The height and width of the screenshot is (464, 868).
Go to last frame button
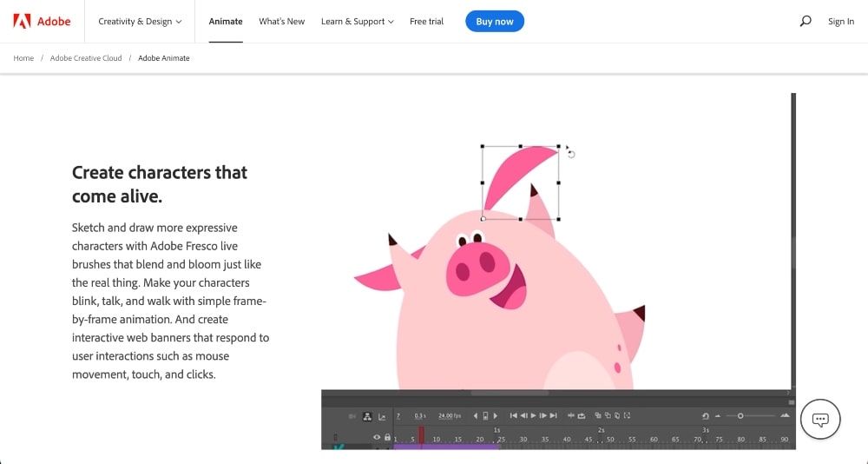point(554,415)
